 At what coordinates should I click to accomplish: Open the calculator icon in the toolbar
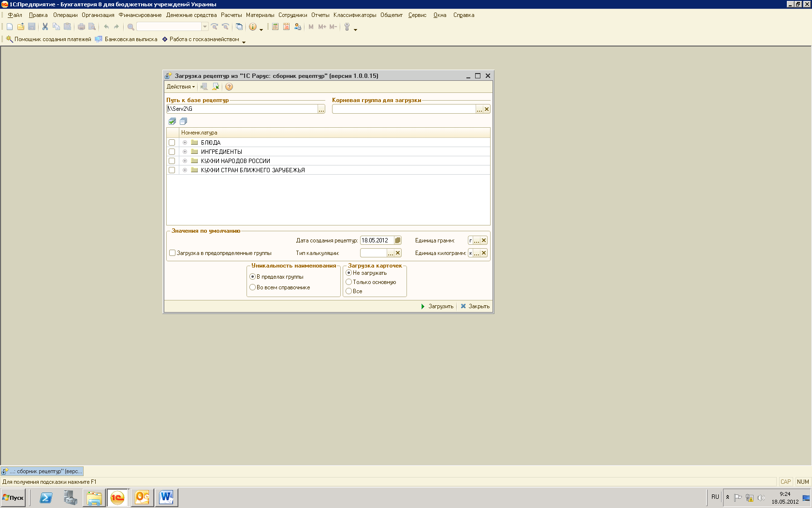[x=275, y=27]
